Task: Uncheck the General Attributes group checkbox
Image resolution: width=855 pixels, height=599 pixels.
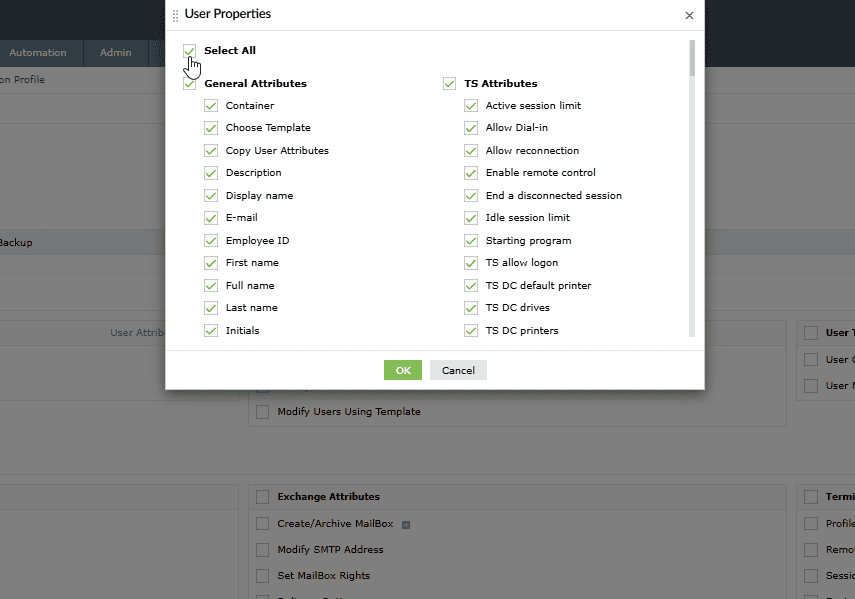Action: pos(190,84)
